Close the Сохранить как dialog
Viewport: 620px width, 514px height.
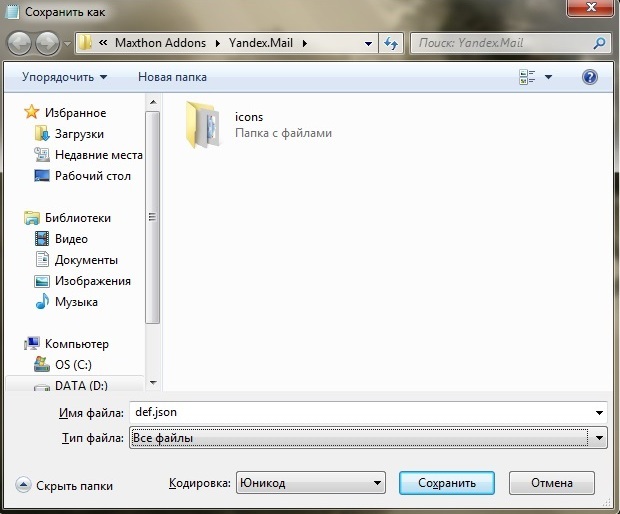(x=591, y=8)
